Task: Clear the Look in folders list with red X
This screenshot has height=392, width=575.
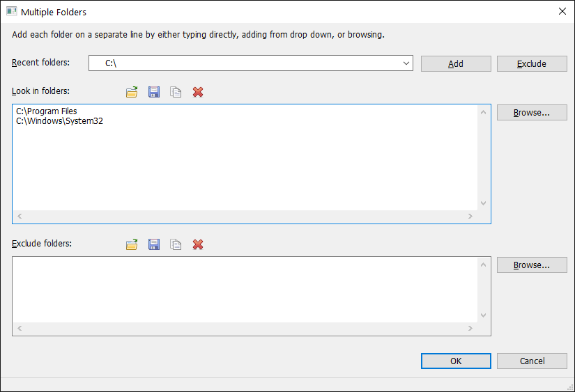Action: (198, 92)
